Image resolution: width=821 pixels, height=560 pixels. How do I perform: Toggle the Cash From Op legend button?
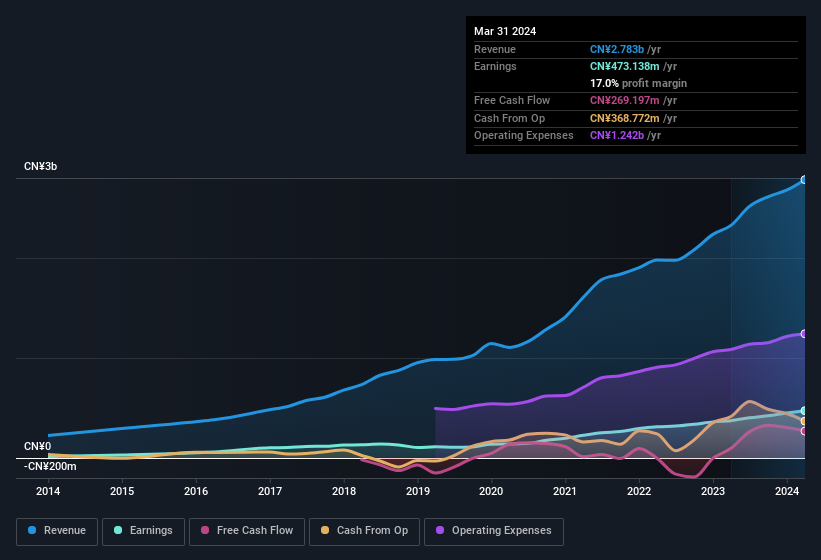[x=364, y=532]
